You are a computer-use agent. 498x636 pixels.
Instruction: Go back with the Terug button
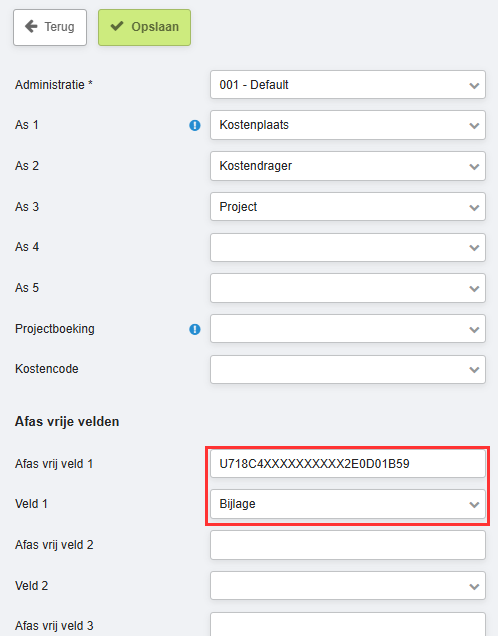point(50,27)
